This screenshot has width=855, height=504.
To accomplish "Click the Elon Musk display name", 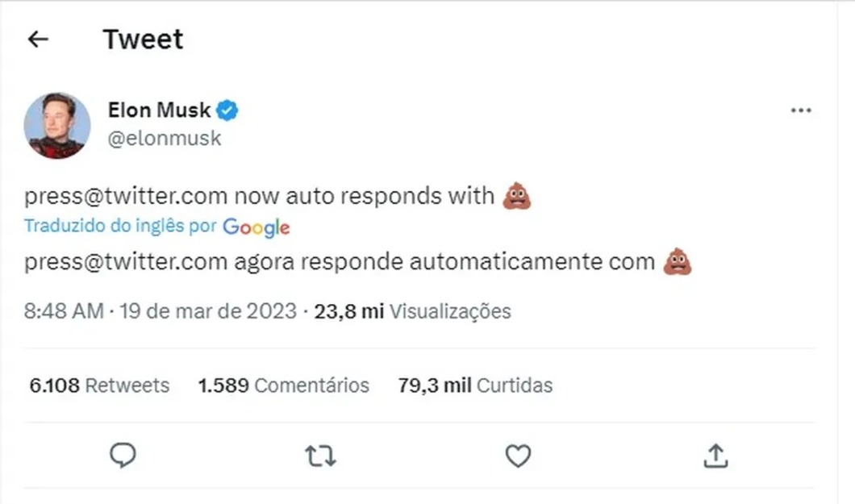I will tap(159, 110).
